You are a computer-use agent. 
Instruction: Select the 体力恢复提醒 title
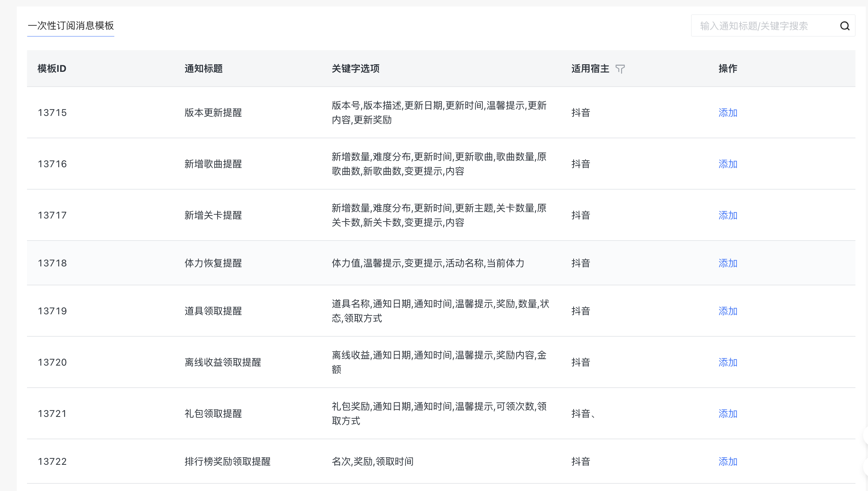click(x=213, y=263)
